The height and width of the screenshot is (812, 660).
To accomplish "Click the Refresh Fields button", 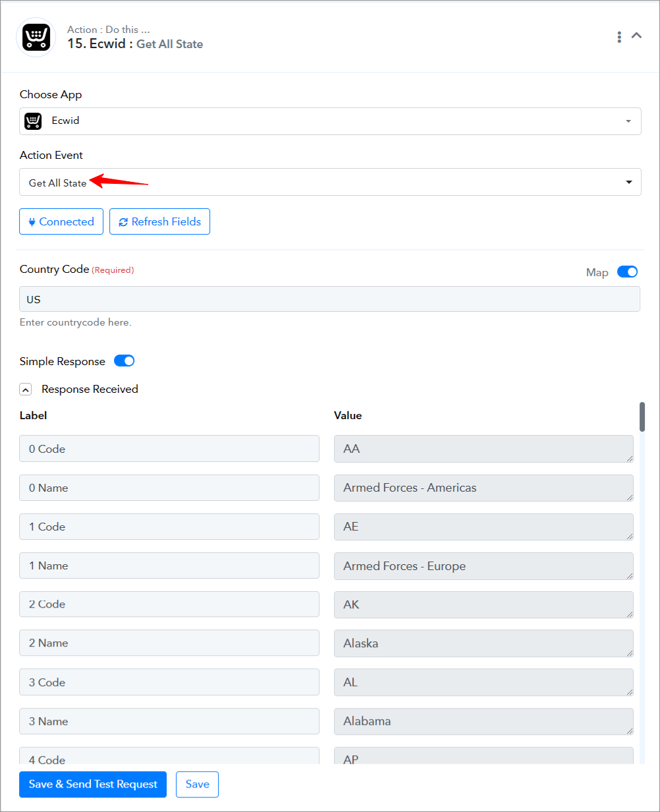I will pos(159,221).
